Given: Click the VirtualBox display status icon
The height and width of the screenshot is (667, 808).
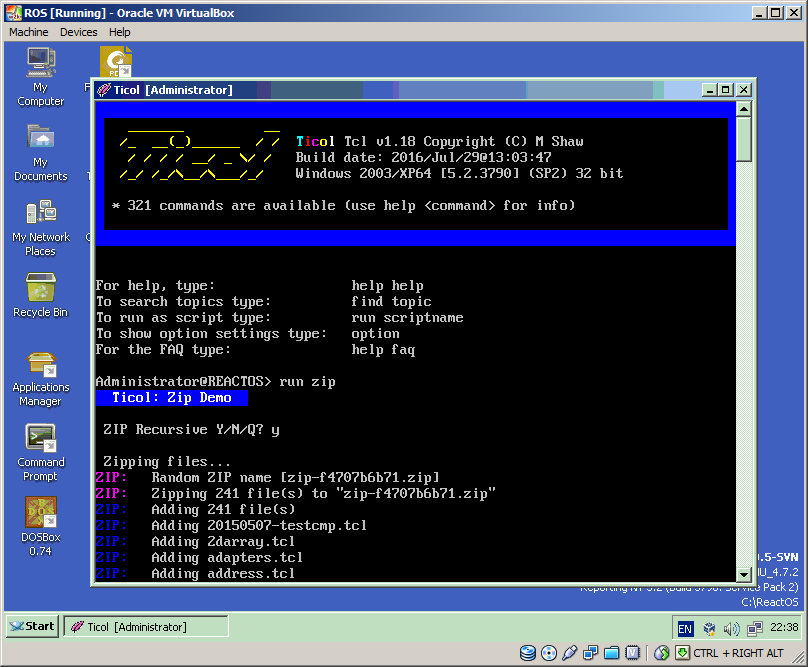Looking at the screenshot, I should point(632,653).
